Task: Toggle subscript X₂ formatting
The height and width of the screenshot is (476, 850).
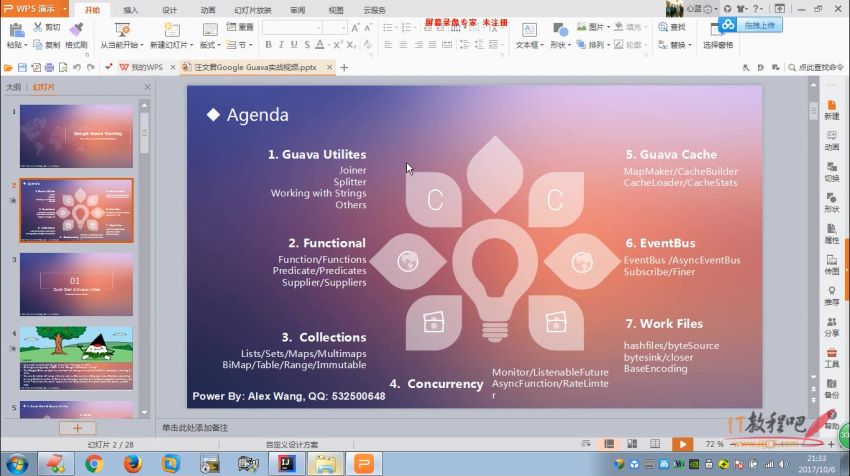Action: coord(351,44)
